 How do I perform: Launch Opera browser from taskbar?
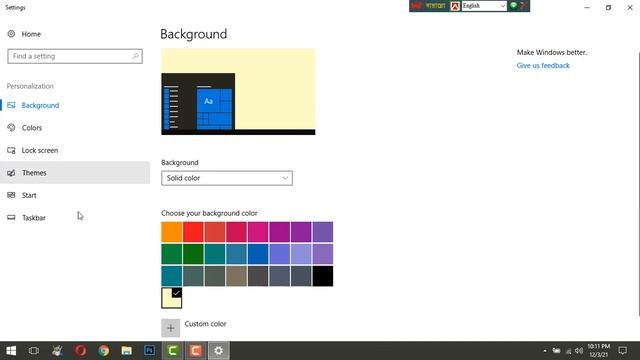pyautogui.click(x=80, y=351)
